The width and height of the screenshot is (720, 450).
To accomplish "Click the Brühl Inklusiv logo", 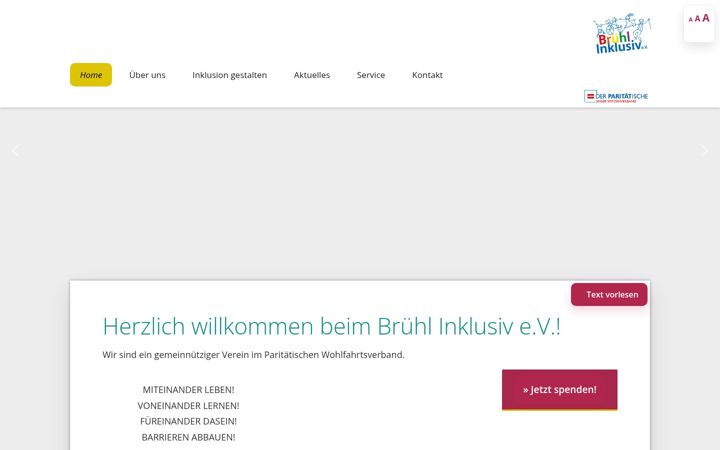I will [622, 34].
